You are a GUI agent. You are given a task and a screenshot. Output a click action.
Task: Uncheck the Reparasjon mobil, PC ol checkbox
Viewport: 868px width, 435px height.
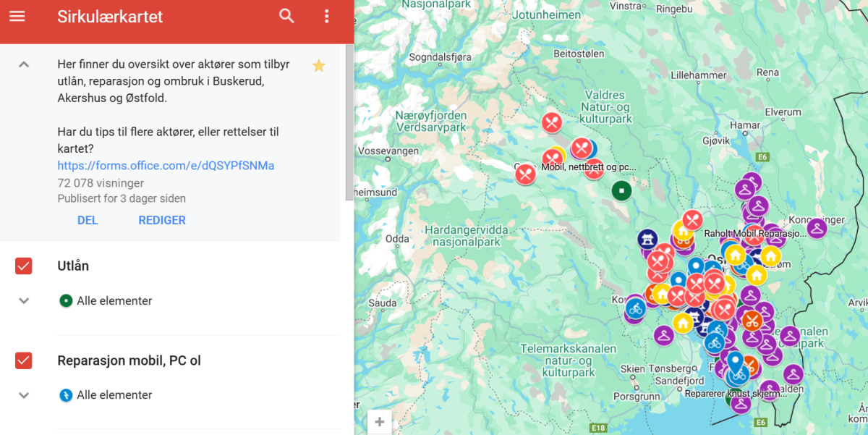coord(23,360)
